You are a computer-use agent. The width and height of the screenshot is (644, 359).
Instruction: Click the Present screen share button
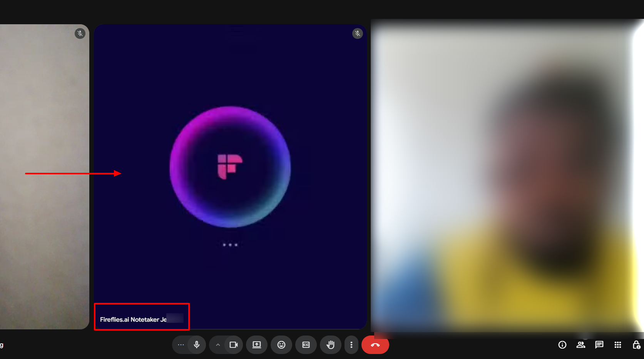click(257, 345)
